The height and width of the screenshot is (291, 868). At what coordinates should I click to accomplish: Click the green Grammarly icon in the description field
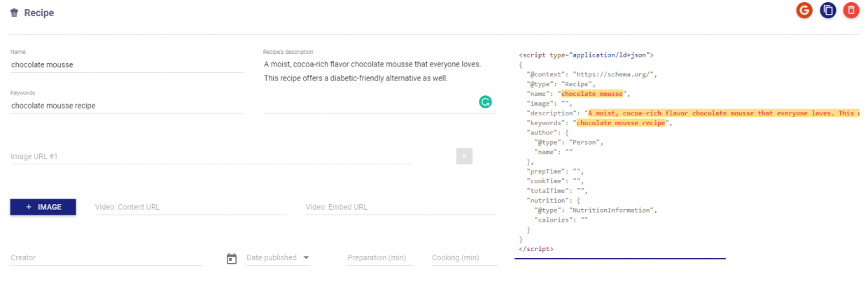[485, 102]
